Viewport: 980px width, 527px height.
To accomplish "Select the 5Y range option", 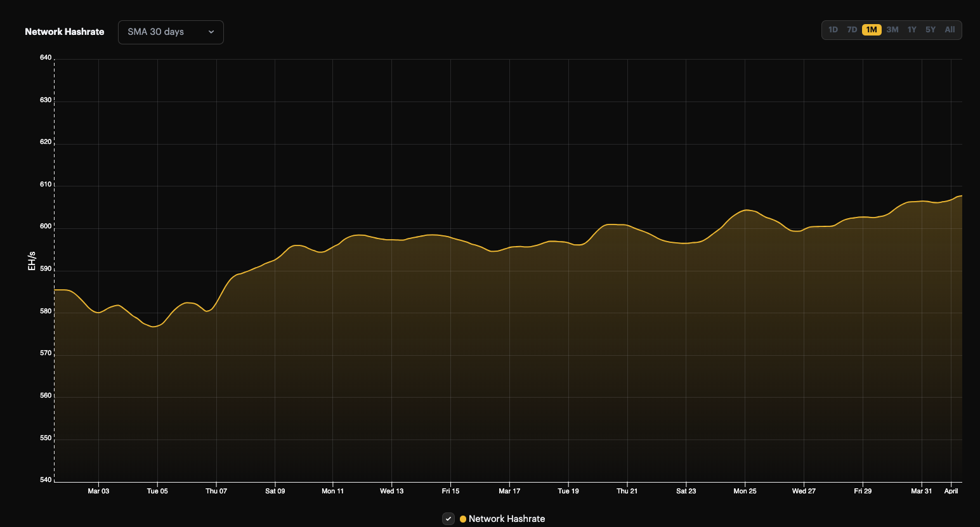I will (x=930, y=29).
